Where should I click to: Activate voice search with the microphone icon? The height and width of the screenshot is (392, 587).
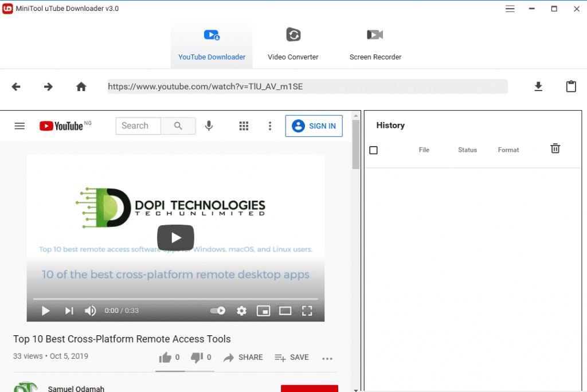click(209, 126)
